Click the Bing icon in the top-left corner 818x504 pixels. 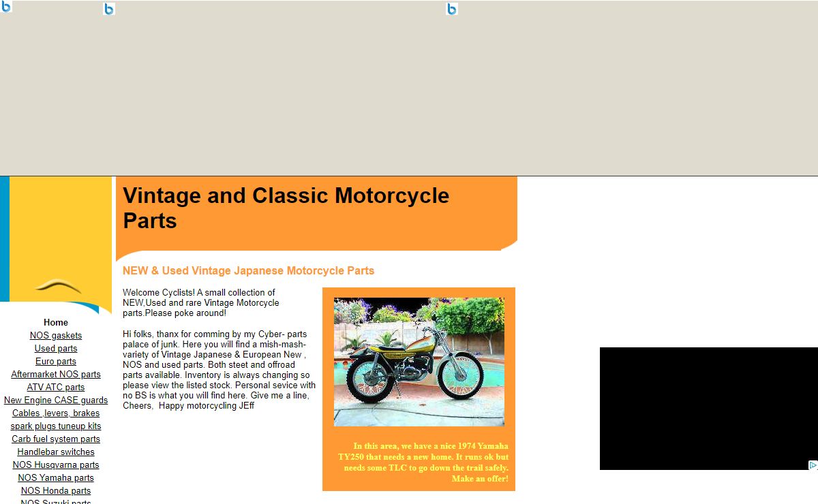6,7
